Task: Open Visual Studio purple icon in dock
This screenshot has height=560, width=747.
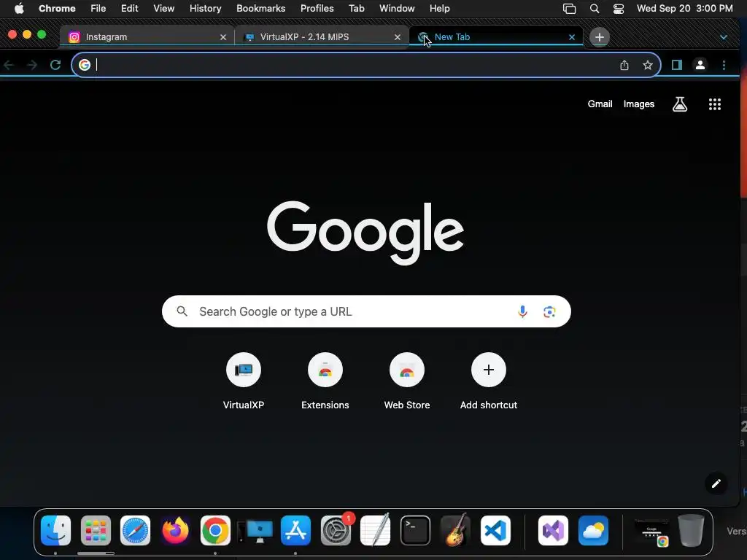Action: click(553, 530)
